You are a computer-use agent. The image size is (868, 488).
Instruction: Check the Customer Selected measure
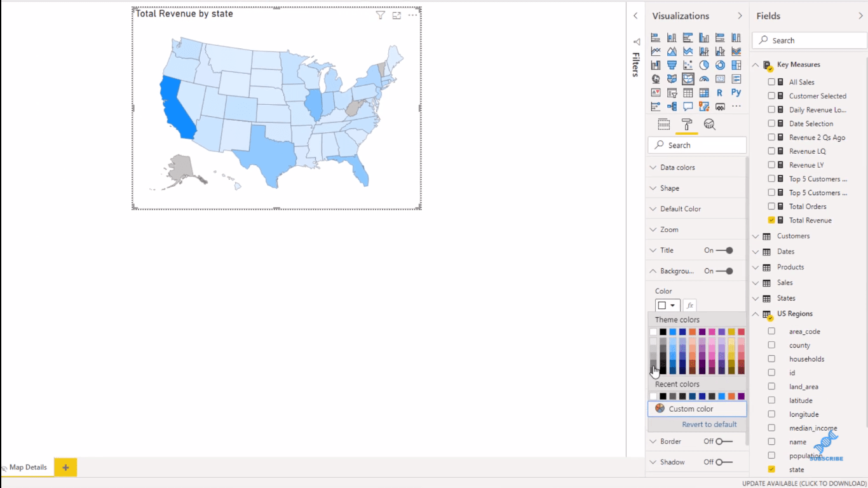tap(771, 96)
